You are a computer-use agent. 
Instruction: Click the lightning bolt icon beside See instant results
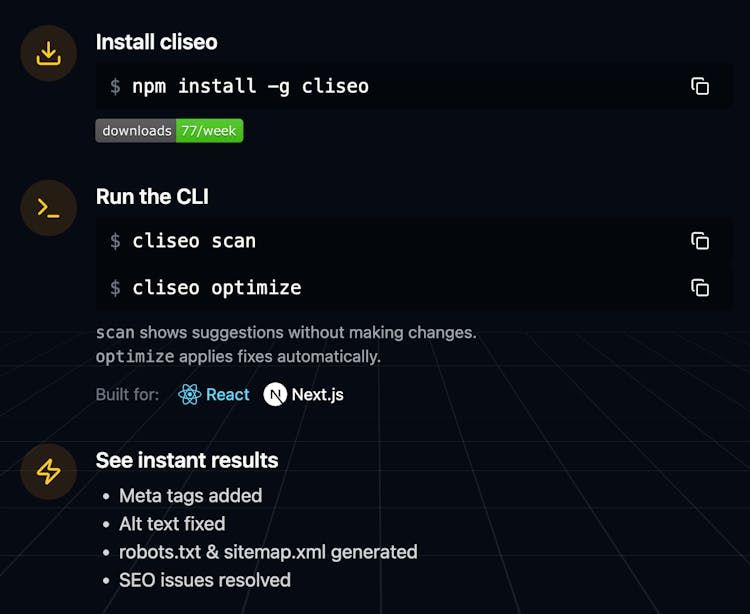[x=48, y=472]
